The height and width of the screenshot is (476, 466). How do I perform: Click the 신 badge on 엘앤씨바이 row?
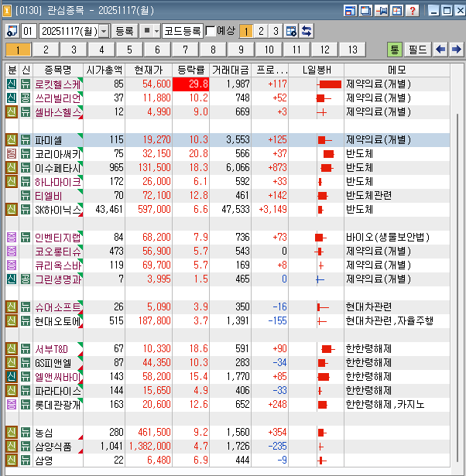(12, 377)
